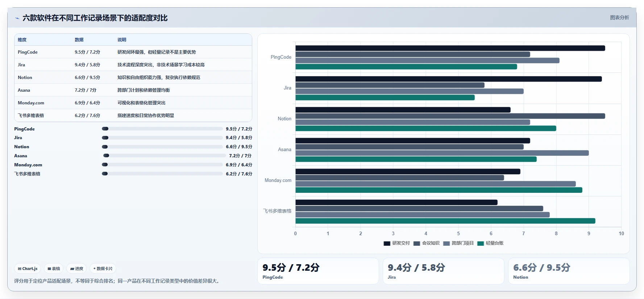Select Monday.com cell in the table
The image size is (644, 299).
(31, 103)
